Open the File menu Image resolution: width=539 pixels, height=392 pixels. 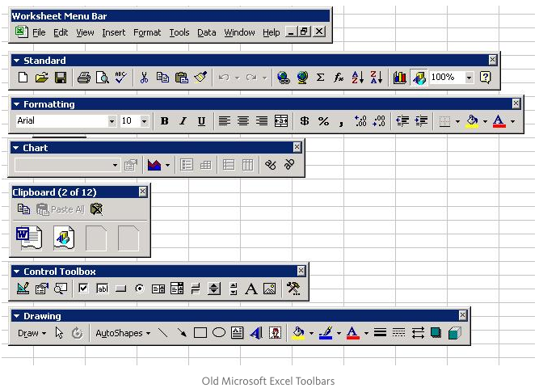(x=39, y=32)
